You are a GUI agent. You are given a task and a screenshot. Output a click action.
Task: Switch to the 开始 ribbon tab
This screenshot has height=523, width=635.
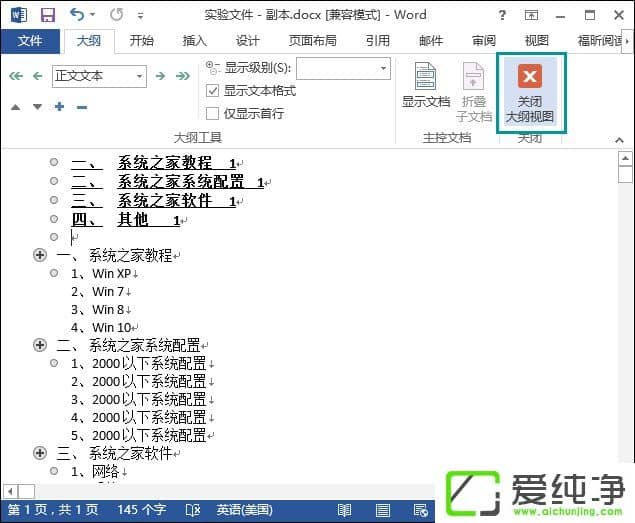coord(142,41)
